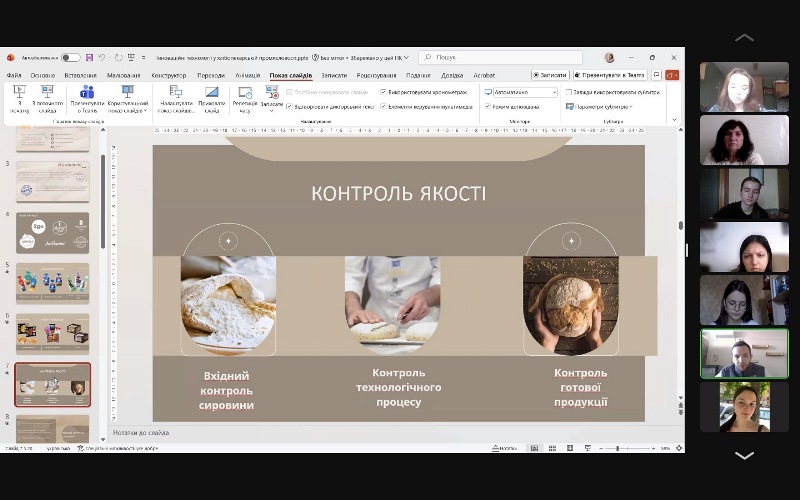
Task: Click the Undo arrow in the title bar
Action: pos(103,58)
